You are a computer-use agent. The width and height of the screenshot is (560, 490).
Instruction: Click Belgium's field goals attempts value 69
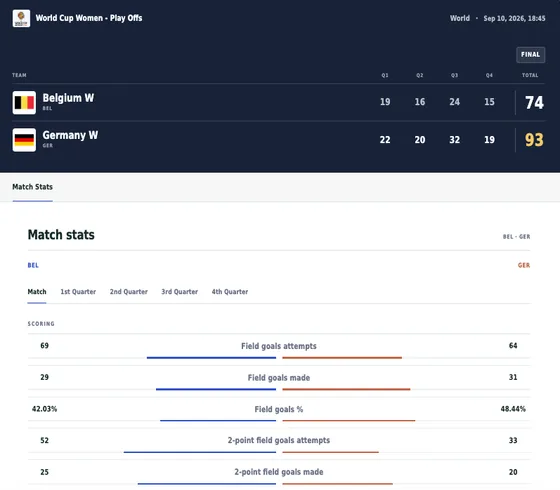point(45,346)
